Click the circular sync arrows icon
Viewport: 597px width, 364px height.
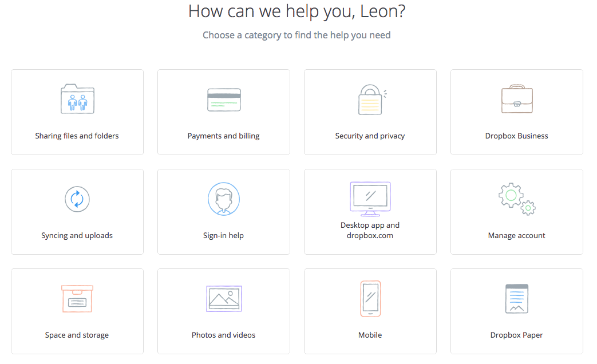click(77, 199)
